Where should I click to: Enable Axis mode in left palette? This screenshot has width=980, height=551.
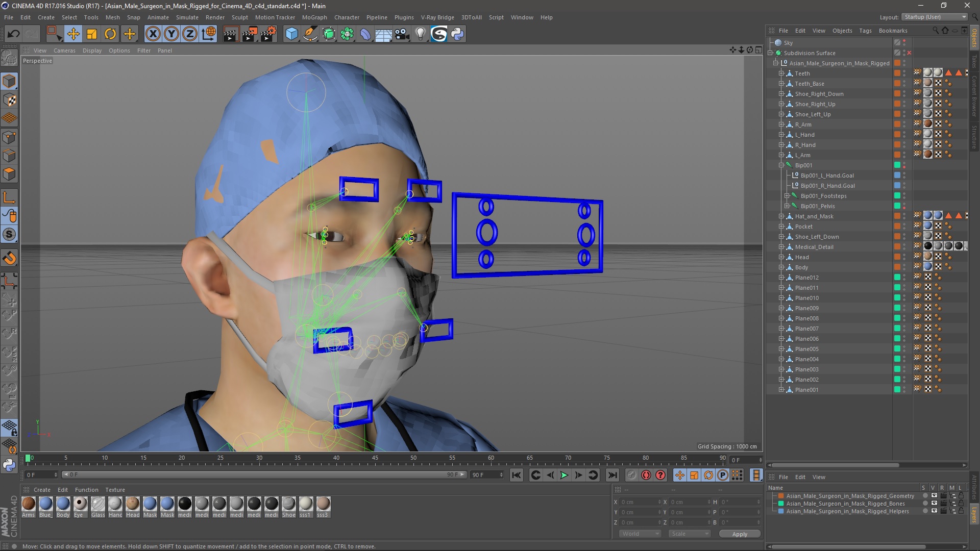pyautogui.click(x=9, y=198)
